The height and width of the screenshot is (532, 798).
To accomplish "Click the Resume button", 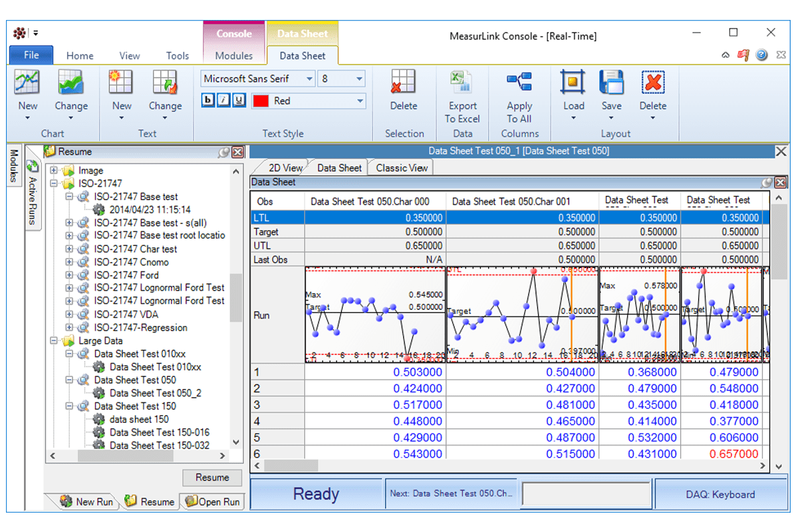I will pos(212,477).
